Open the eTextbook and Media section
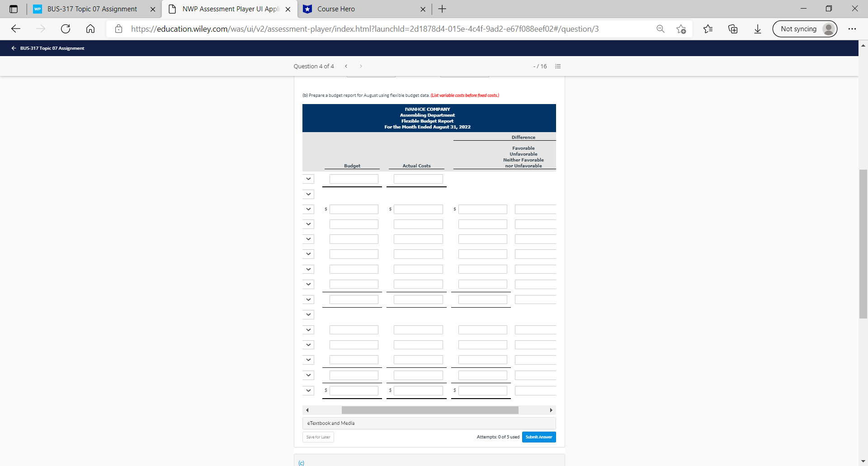This screenshot has width=868, height=466. [x=429, y=423]
